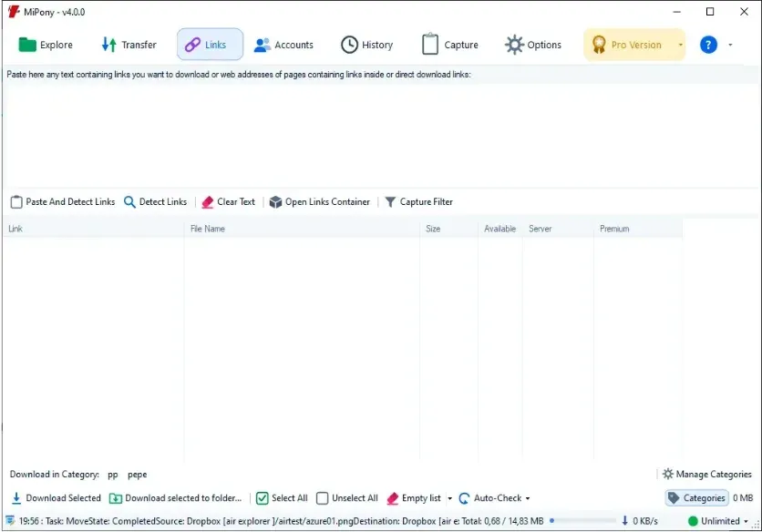Clear Text with the eraser button
The width and height of the screenshot is (762, 532).
[228, 201]
